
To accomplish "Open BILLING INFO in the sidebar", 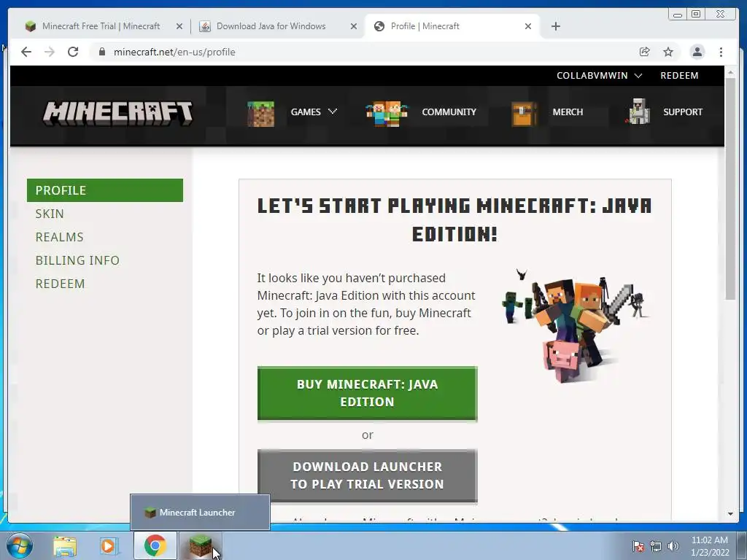I will [x=77, y=260].
